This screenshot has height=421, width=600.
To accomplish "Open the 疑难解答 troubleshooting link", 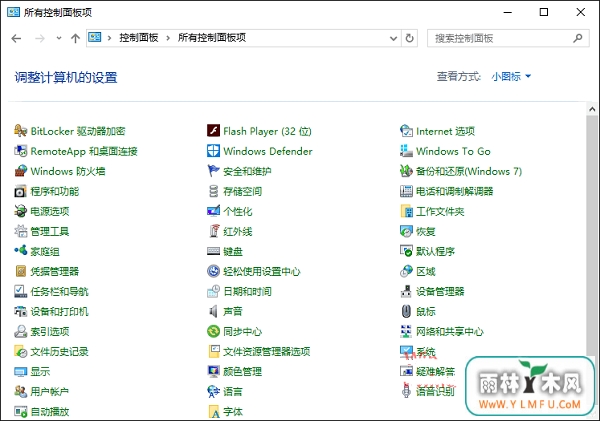I will point(435,372).
